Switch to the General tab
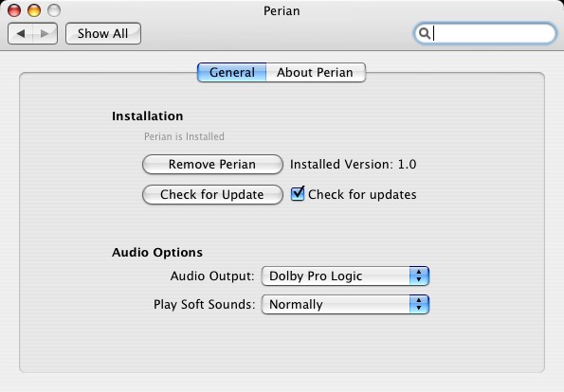 pos(232,72)
